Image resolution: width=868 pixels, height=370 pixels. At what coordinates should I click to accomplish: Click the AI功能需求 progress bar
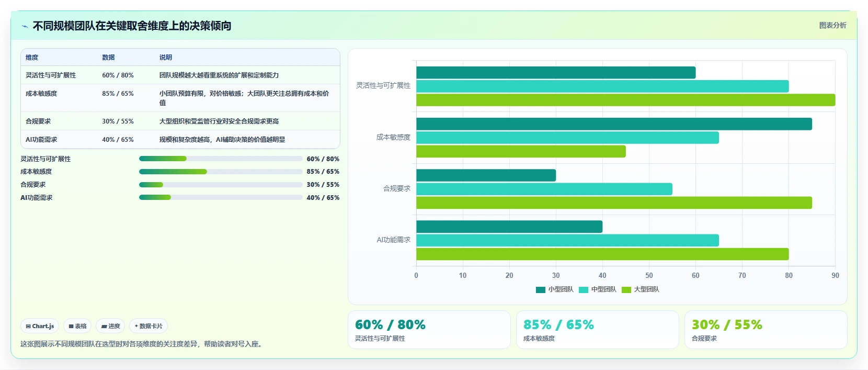pyautogui.click(x=221, y=197)
